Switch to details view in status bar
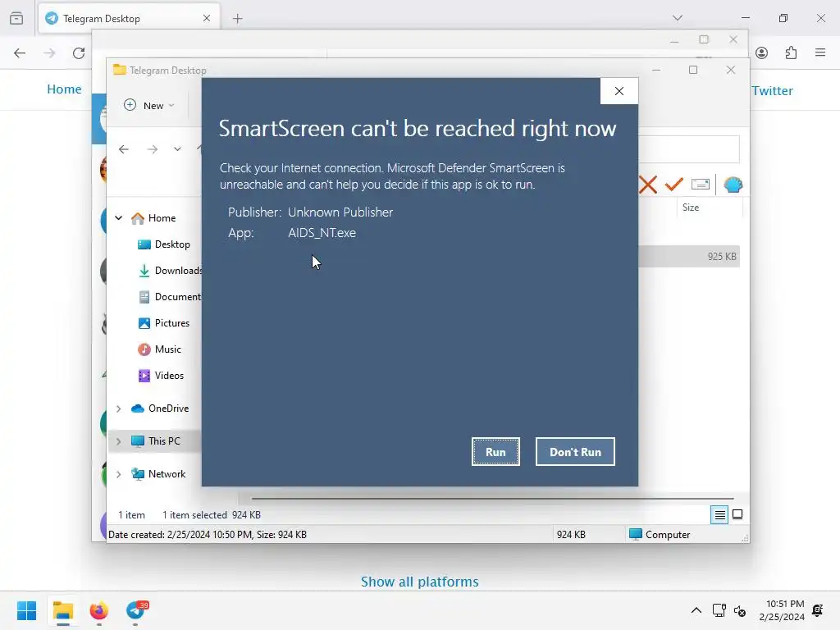 pos(719,515)
